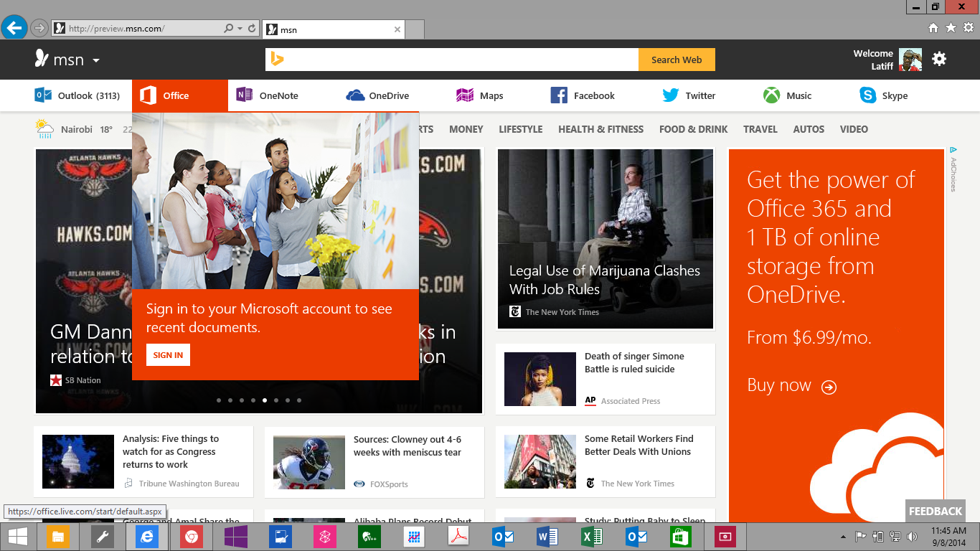Viewport: 980px width, 551px height.
Task: Open Music from the services bar
Action: click(787, 95)
